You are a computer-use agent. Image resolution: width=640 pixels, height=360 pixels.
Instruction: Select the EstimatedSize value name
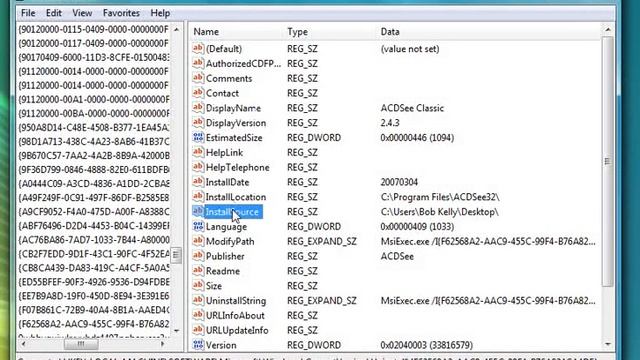[234, 138]
